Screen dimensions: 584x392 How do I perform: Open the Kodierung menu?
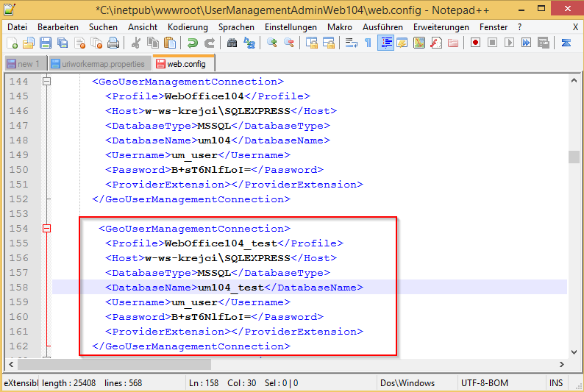pyautogui.click(x=188, y=26)
